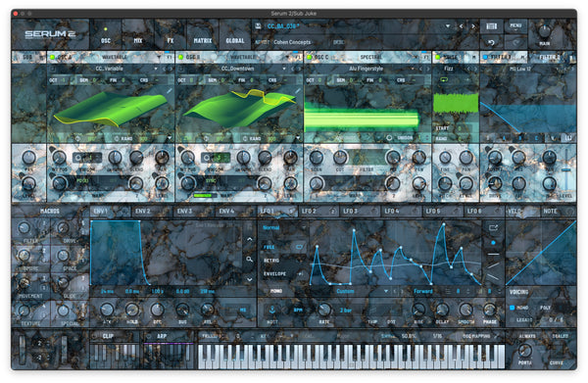Click the envelope zoom magnifier icon
Image resolution: width=588 pixels, height=383 pixels.
[x=249, y=259]
